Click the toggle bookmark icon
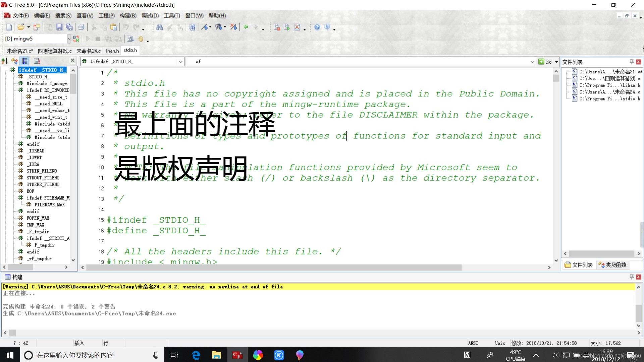 pos(204,27)
